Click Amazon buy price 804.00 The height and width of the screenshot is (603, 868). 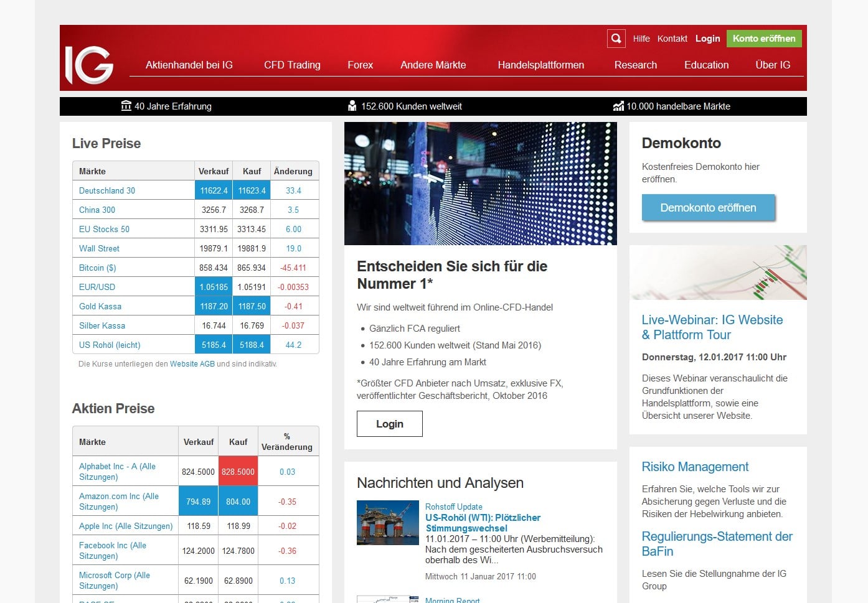click(238, 502)
